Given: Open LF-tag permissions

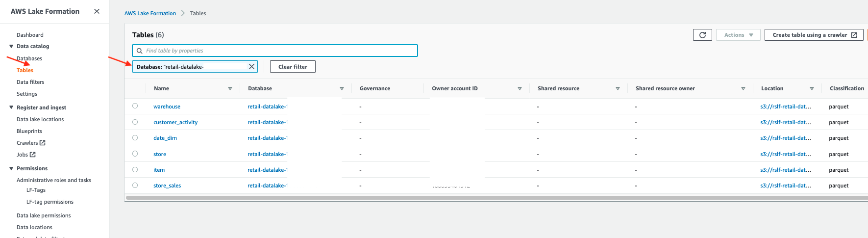Looking at the screenshot, I should [50, 202].
